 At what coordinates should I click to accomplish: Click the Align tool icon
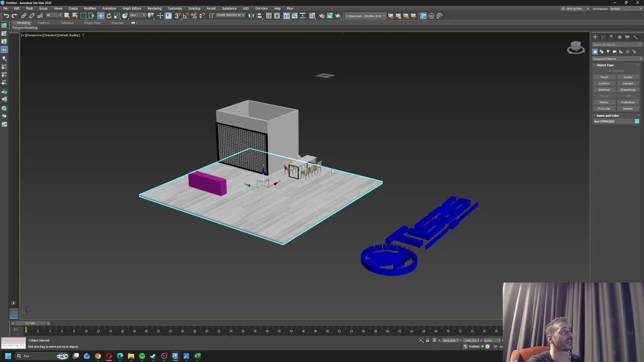point(259,16)
